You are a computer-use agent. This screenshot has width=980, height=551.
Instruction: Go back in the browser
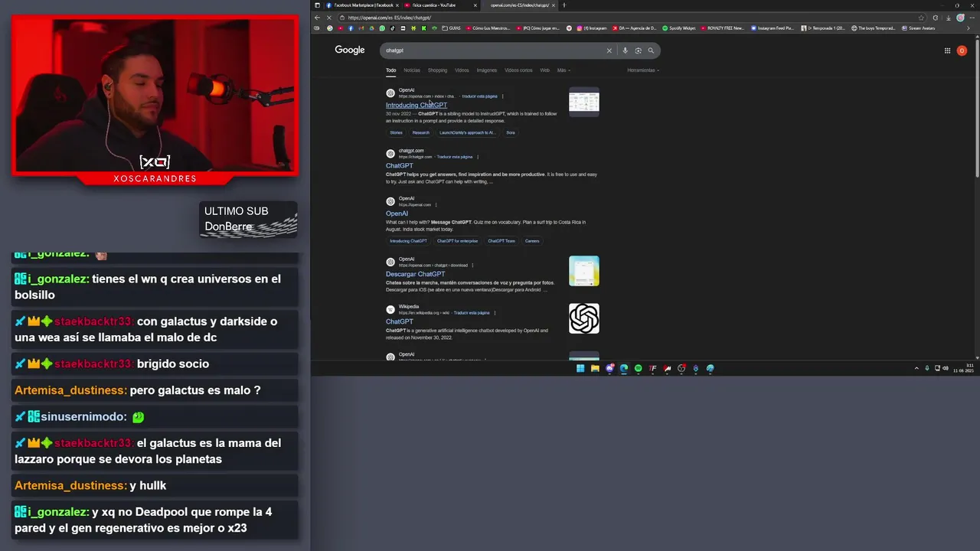coord(318,18)
